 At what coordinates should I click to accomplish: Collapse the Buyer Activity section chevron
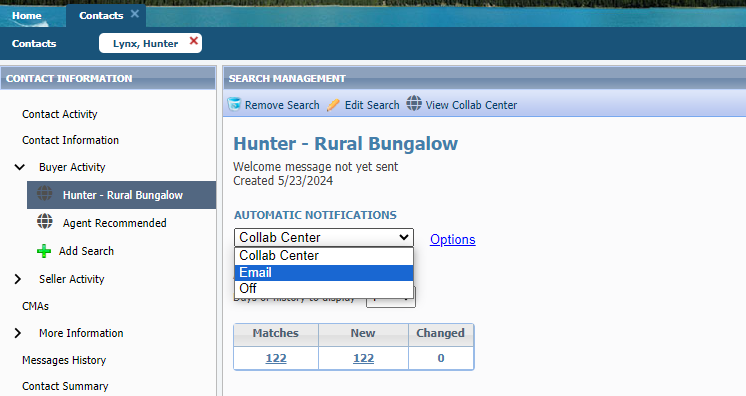tap(20, 167)
